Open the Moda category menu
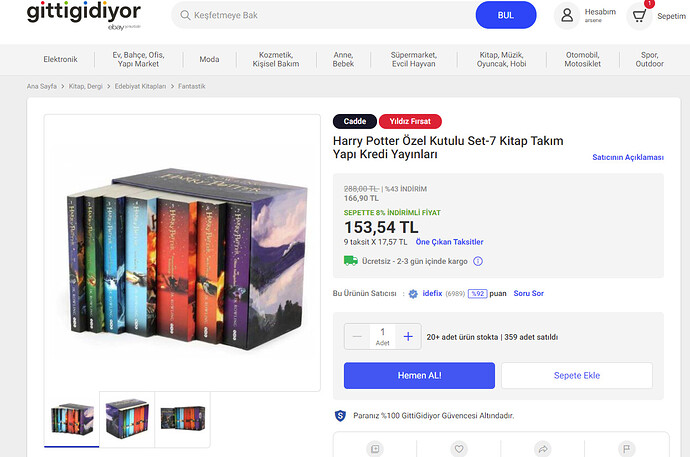The image size is (690, 457). [209, 59]
